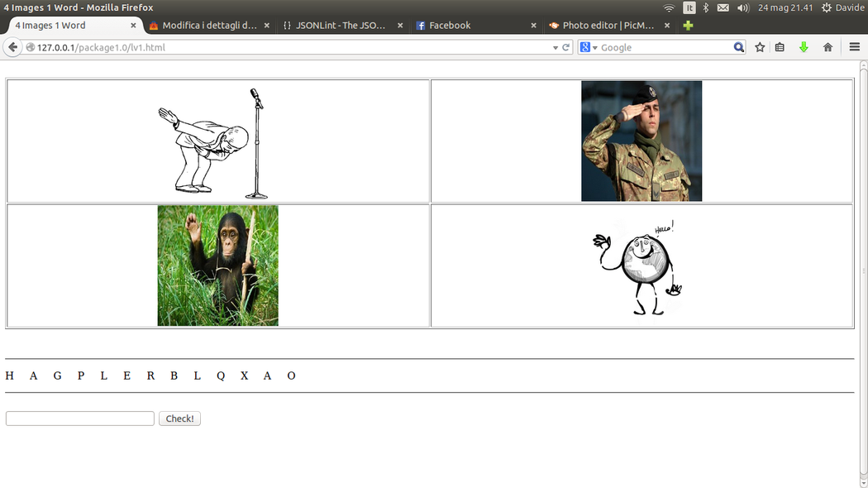Click the search magnifier icon in Google box
The image size is (868, 488).
coord(739,47)
